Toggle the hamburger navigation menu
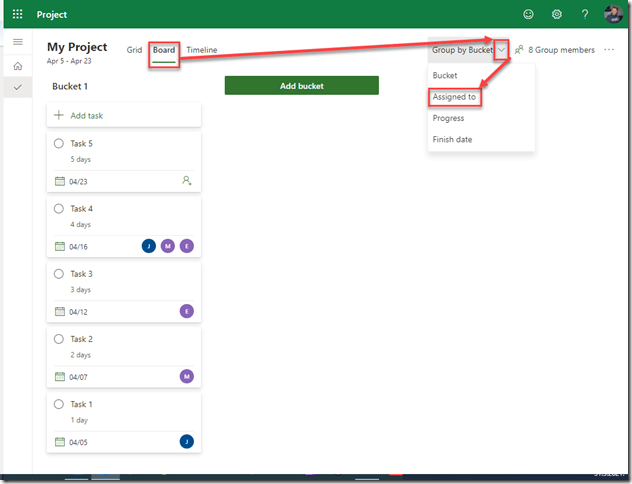This screenshot has height=484, width=632. pyautogui.click(x=17, y=41)
